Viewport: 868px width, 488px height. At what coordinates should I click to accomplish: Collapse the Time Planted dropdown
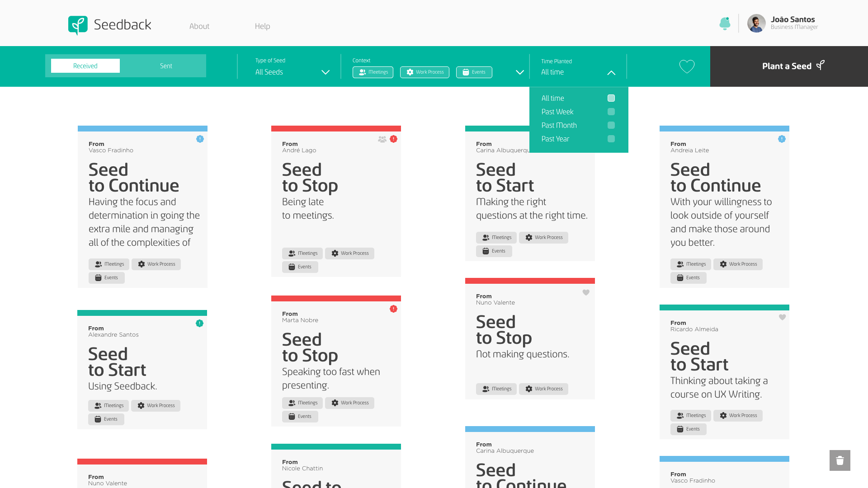[611, 72]
